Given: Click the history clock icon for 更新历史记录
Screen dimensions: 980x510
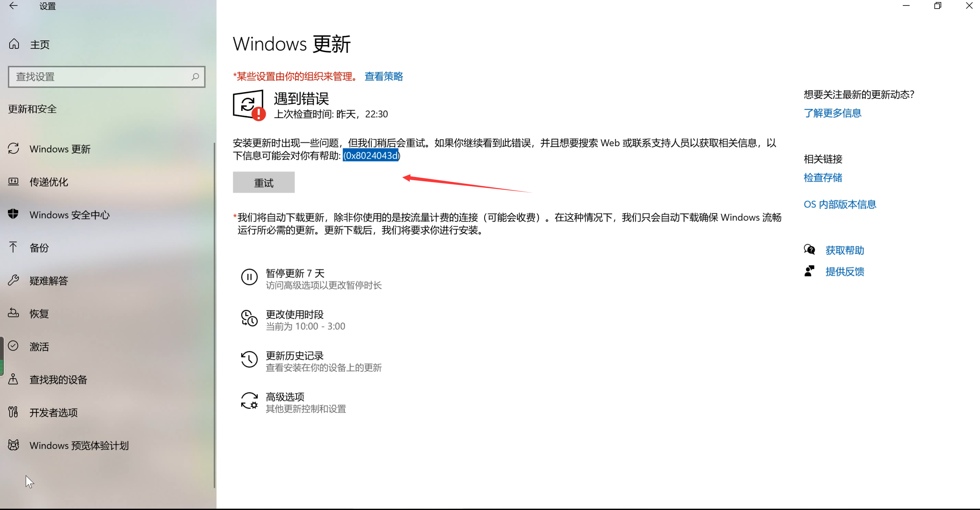Looking at the screenshot, I should coord(249,359).
